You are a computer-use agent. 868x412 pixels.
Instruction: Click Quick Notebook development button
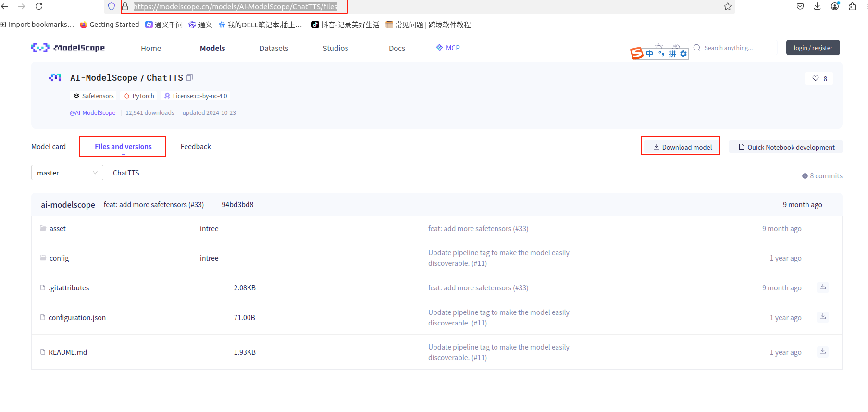pos(786,147)
